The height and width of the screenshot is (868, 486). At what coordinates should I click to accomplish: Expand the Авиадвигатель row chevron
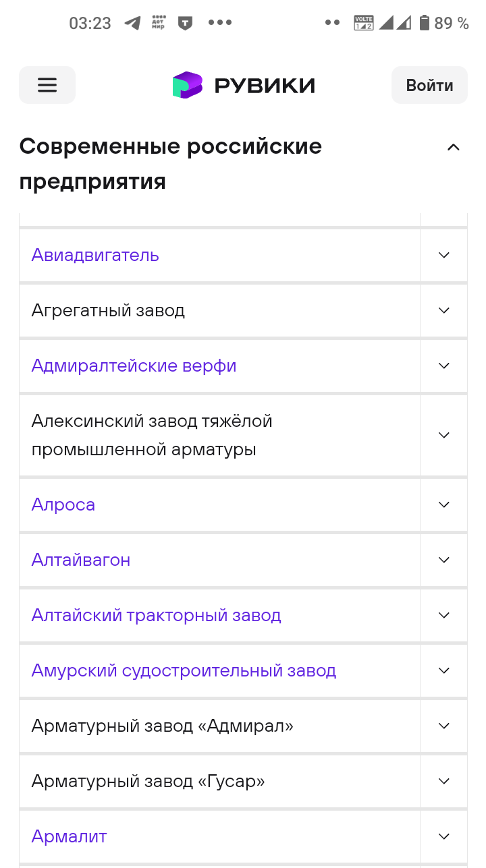(443, 255)
